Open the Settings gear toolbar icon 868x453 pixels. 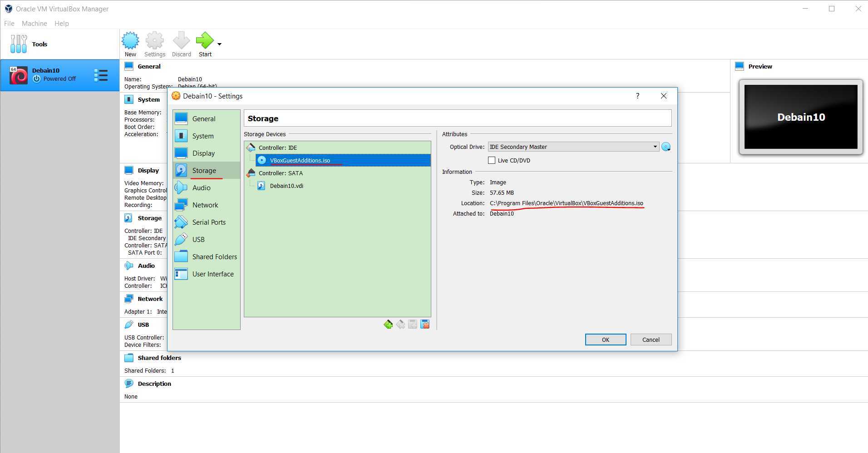(155, 44)
